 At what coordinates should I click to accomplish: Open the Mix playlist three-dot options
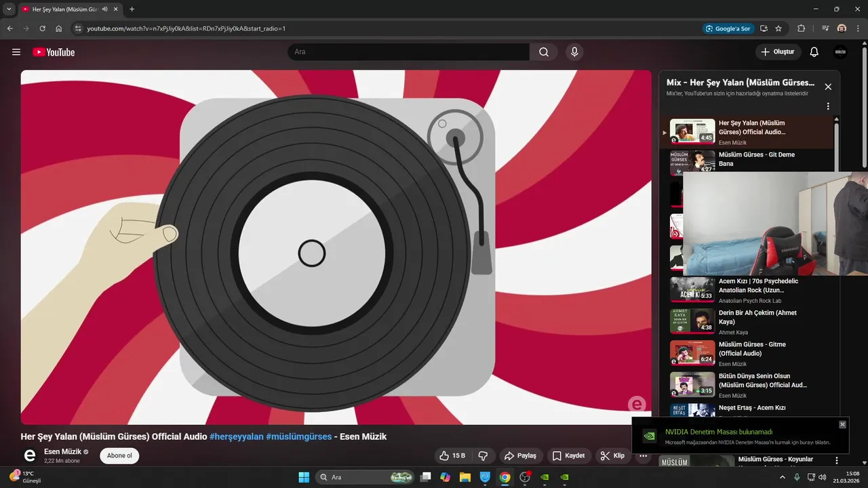(828, 106)
